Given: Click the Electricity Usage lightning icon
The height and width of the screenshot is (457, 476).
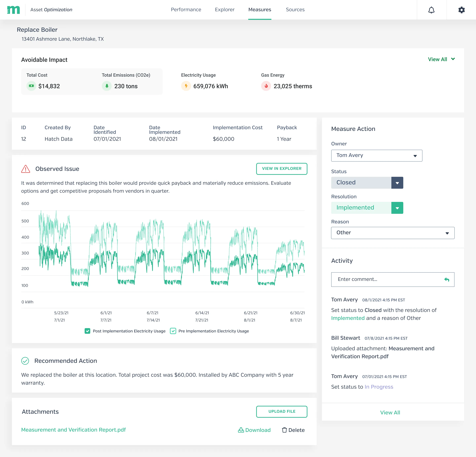Looking at the screenshot, I should (x=186, y=86).
